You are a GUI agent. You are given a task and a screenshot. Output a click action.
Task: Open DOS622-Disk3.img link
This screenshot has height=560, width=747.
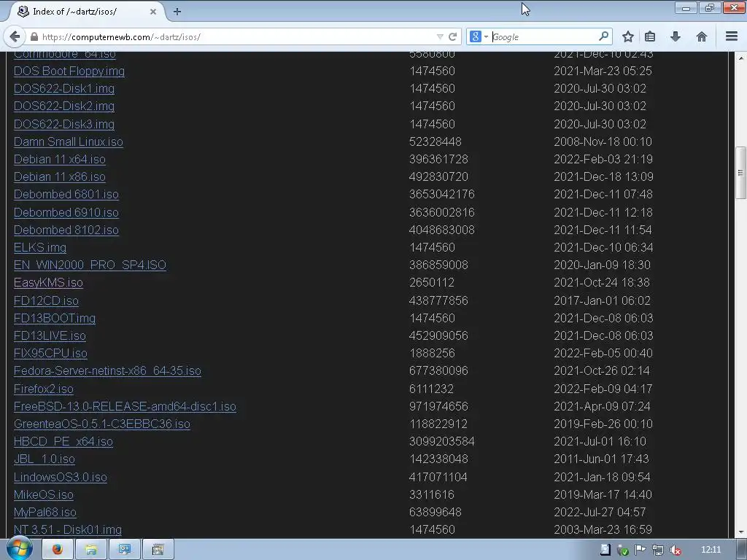click(64, 124)
